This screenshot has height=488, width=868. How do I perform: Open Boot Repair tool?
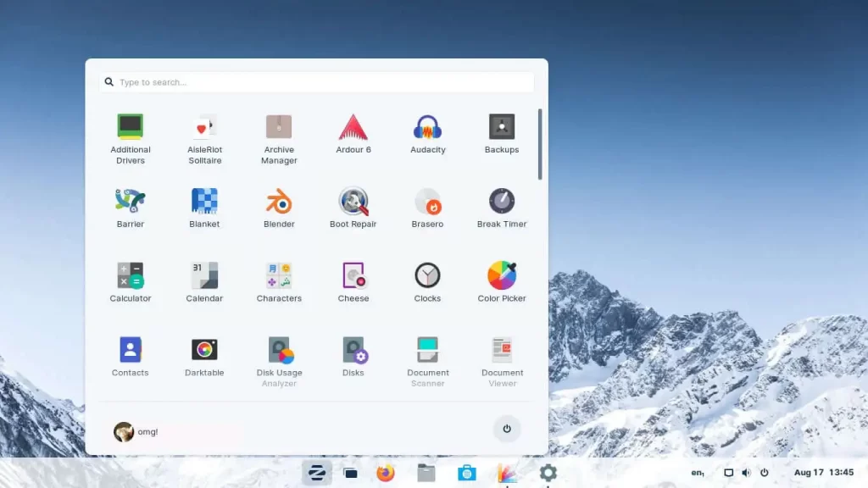[x=353, y=208]
